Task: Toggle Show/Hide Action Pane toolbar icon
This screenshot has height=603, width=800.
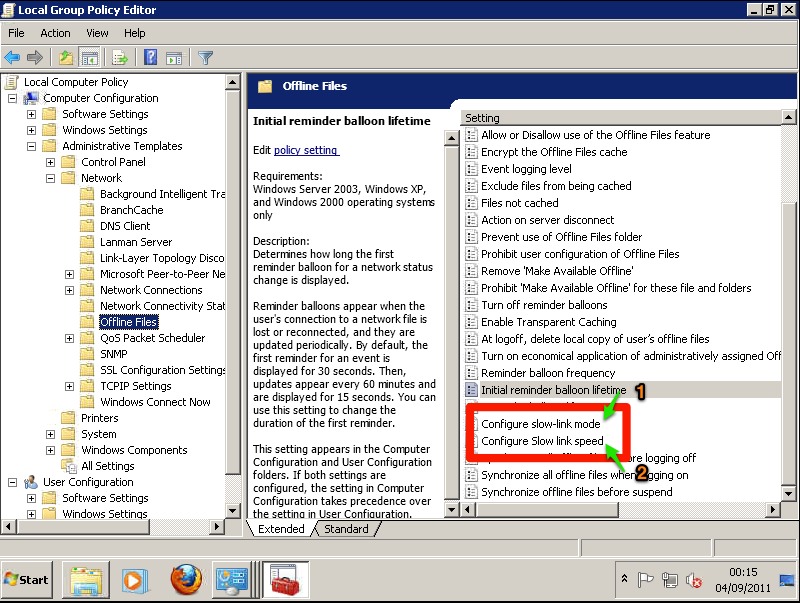Action: [174, 58]
